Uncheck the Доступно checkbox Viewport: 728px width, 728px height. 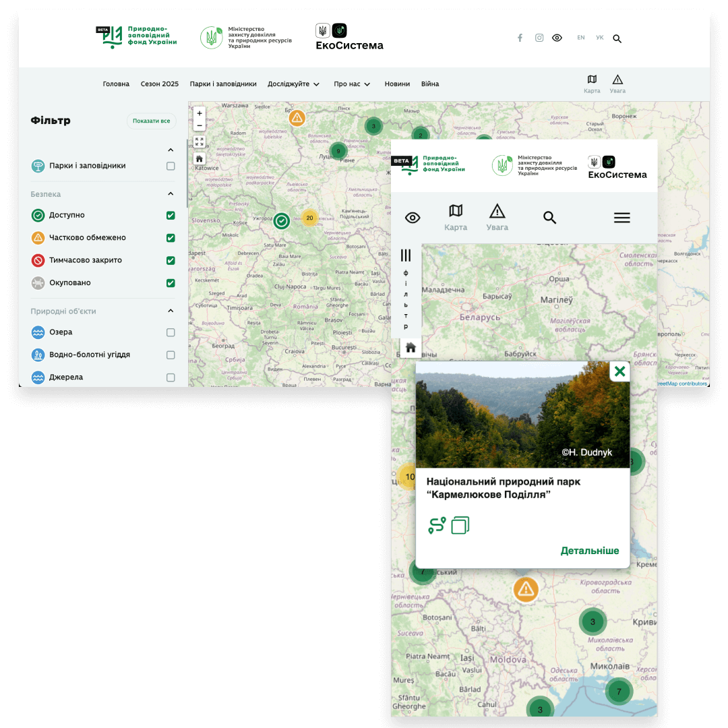click(171, 216)
